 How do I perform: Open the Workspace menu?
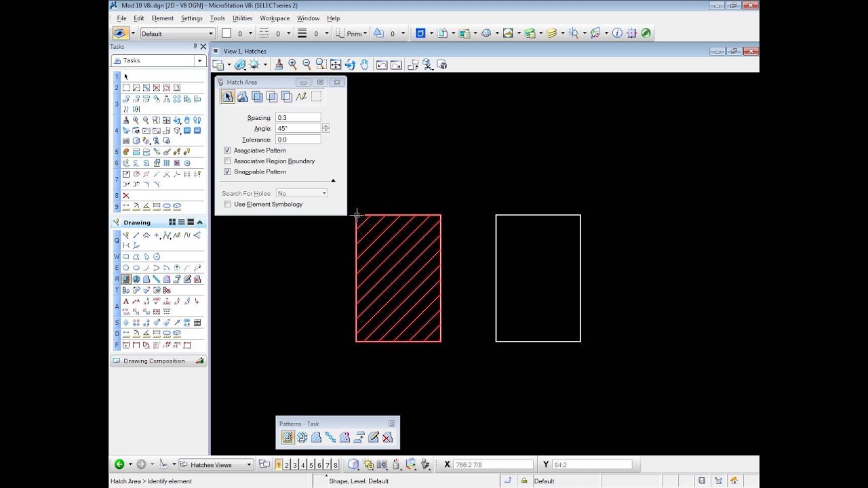pyautogui.click(x=275, y=18)
